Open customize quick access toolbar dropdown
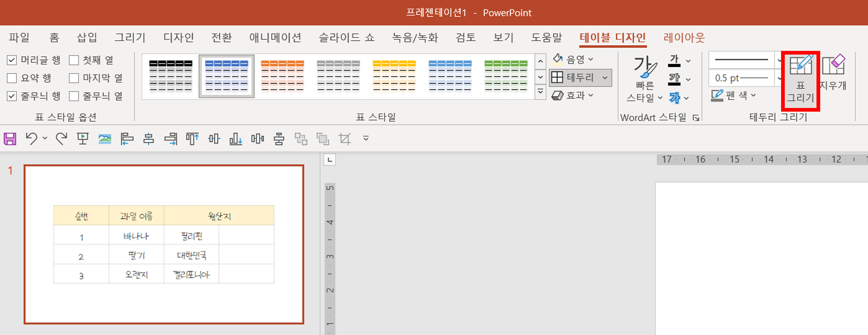This screenshot has height=335, width=868. 366,138
